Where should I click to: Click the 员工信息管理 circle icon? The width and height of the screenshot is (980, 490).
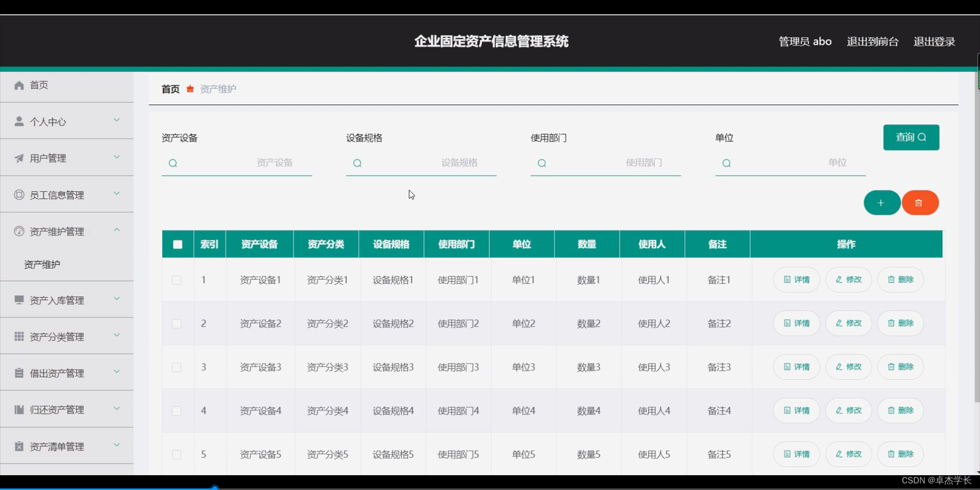point(18,195)
